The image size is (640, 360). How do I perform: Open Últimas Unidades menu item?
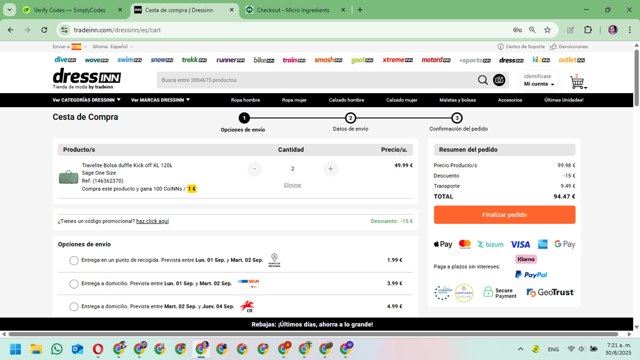coord(563,100)
